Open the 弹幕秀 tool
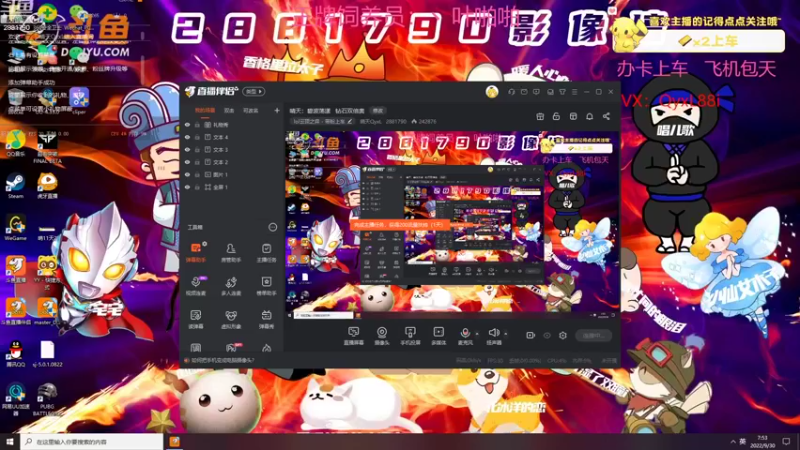Viewport: 800px width, 450px height. [x=266, y=319]
